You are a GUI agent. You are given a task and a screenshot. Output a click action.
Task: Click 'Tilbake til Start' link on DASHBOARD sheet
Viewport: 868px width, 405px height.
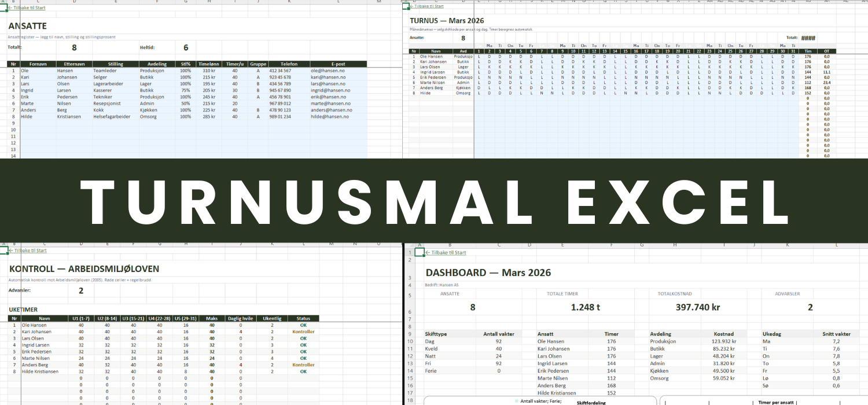pyautogui.click(x=446, y=252)
